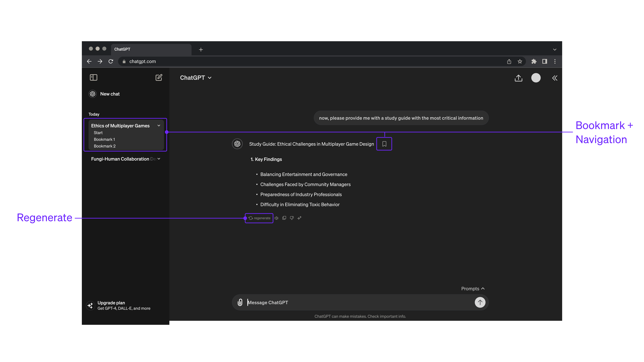Reload the chatgpt.com page

(111, 61)
